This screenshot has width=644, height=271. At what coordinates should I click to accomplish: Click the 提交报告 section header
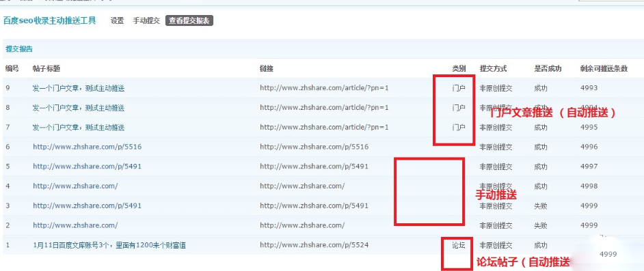tap(19, 48)
